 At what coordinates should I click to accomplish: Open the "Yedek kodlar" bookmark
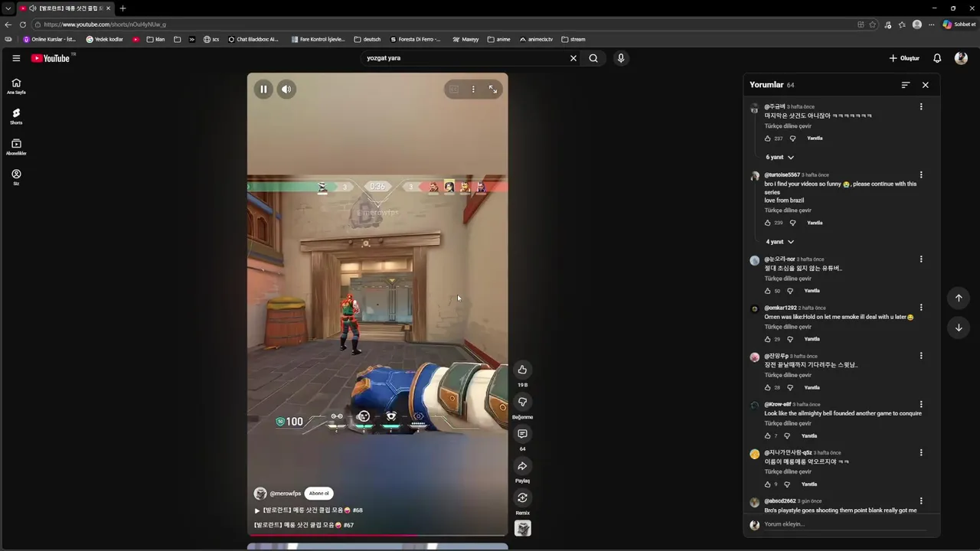pos(105,39)
